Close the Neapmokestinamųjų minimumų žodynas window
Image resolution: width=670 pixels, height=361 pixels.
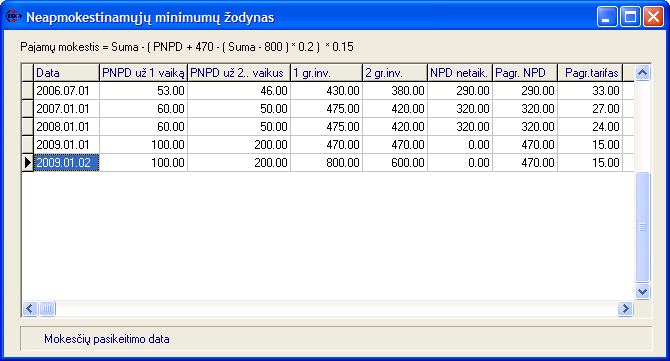click(x=653, y=17)
